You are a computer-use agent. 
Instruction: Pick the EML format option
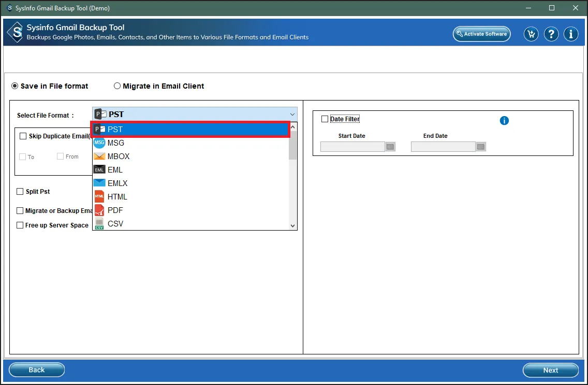click(x=115, y=170)
